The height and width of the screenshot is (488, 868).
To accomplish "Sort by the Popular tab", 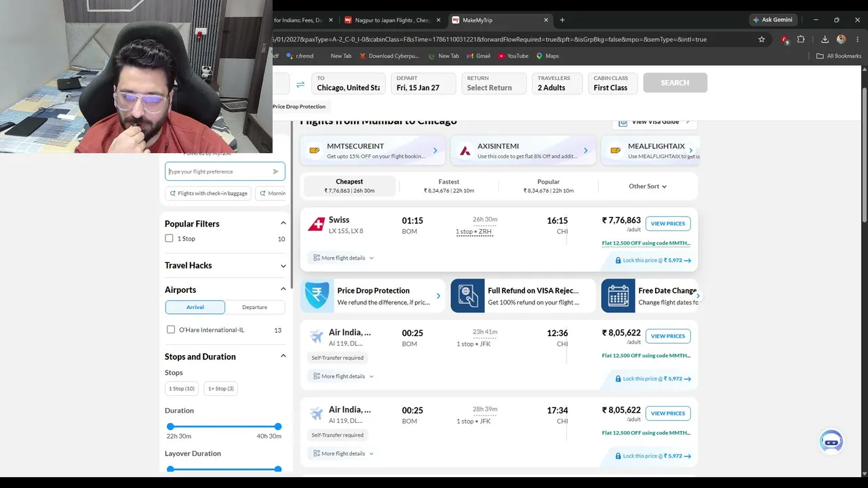I will pos(549,186).
